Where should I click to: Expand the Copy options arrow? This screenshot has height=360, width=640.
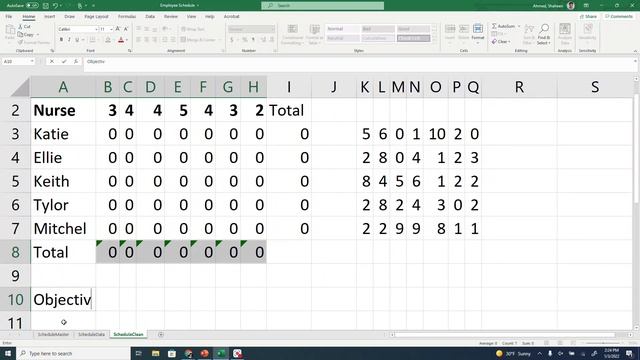pyautogui.click(x=38, y=34)
